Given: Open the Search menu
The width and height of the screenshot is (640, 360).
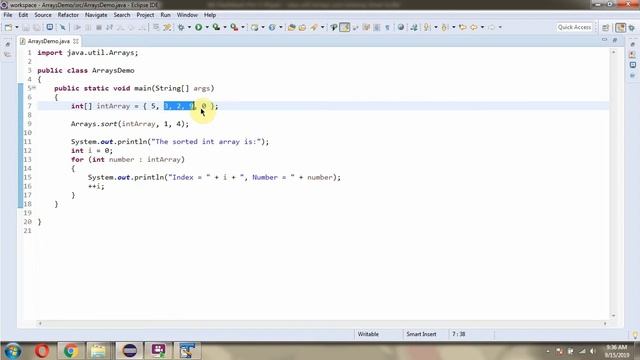Looking at the screenshot, I should (122, 15).
